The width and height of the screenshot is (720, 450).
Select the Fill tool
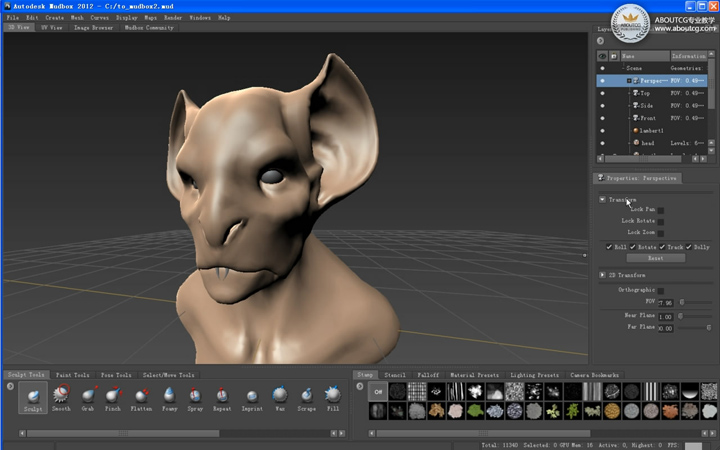333,398
